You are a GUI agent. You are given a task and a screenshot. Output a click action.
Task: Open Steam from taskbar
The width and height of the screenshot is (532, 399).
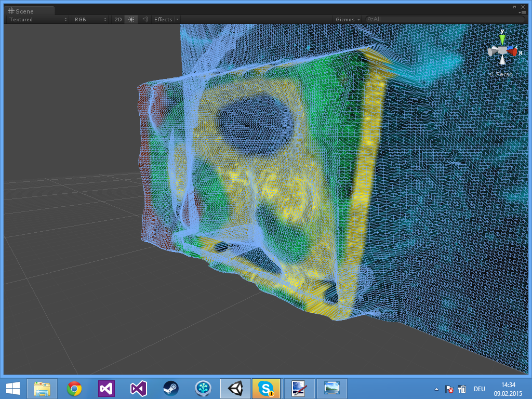tap(171, 388)
